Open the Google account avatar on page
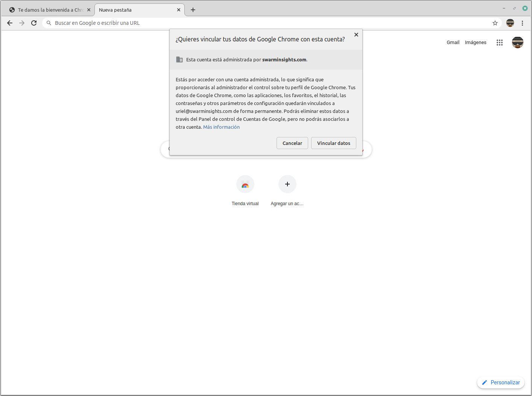 pyautogui.click(x=518, y=43)
